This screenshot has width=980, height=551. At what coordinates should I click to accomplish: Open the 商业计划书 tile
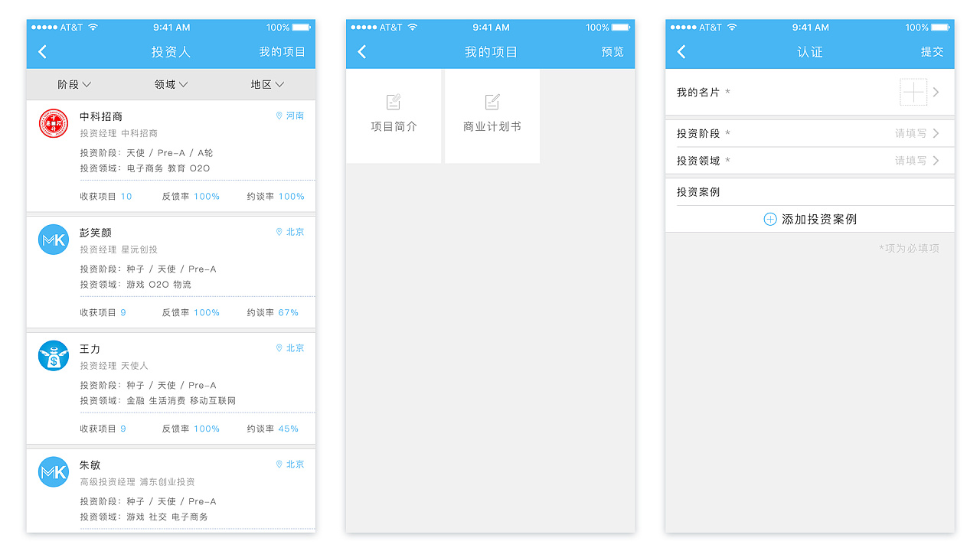click(492, 116)
